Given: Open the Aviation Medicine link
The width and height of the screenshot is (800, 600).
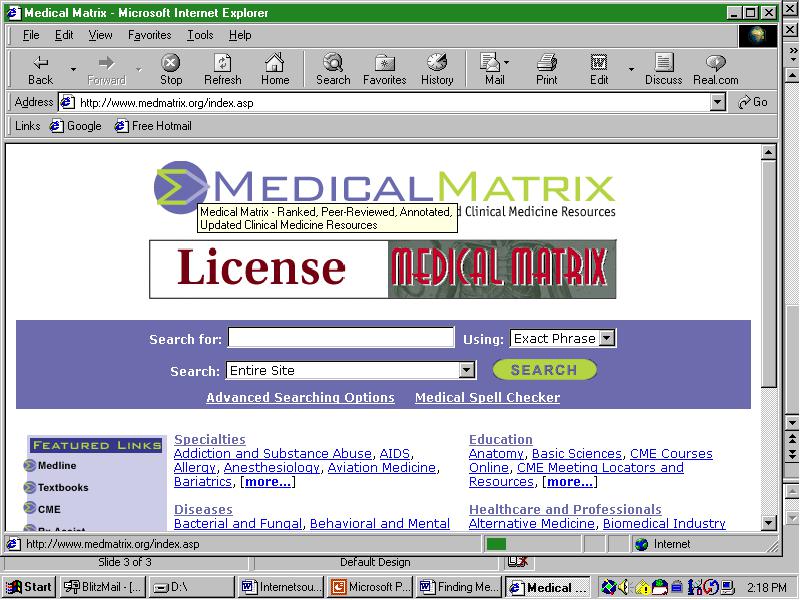Looking at the screenshot, I should coord(382,468).
